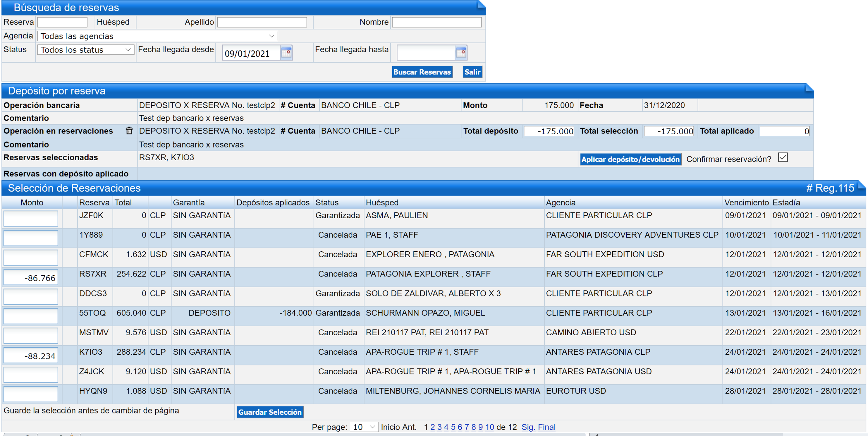Click the Sig. next page link
The width and height of the screenshot is (868, 436).
pos(528,427)
